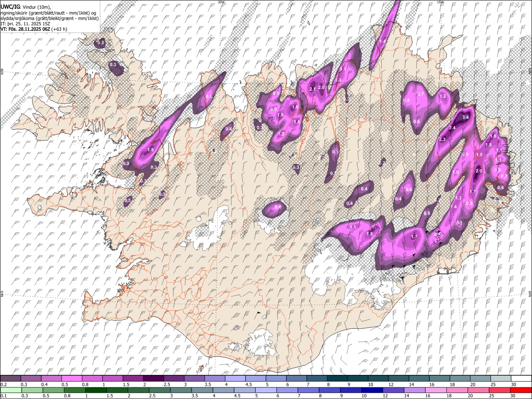
Task: Click the bright pink 0.5–0.8 snow scale swatch
Action: [72, 379]
